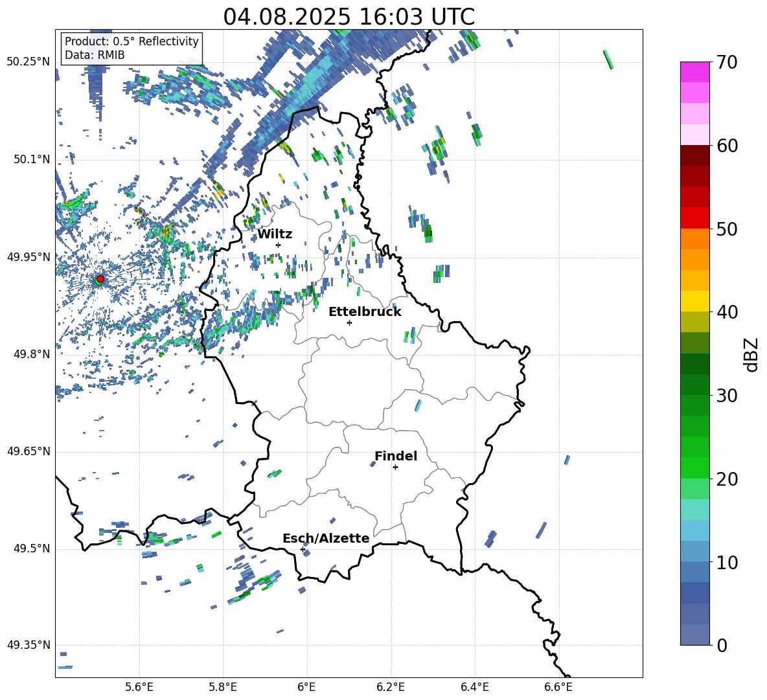Click the Findel station cross marker
The height and width of the screenshot is (700, 767).
395,468
